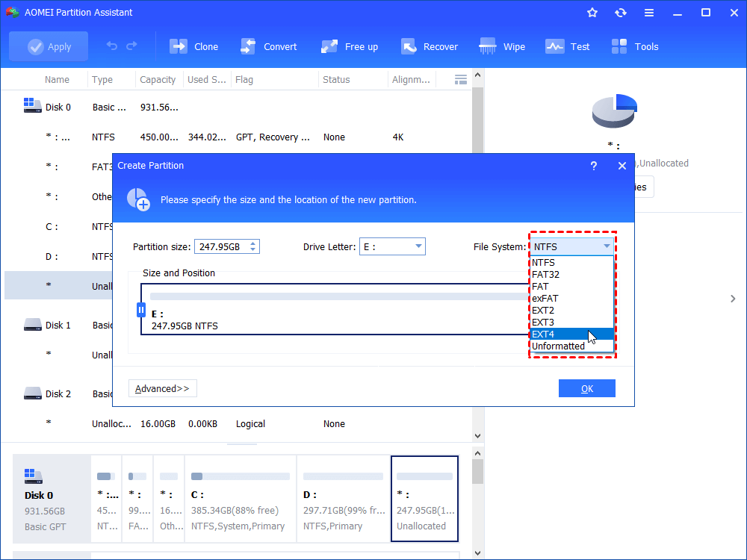The image size is (747, 560).
Task: Open the Recover feature
Action: [430, 46]
